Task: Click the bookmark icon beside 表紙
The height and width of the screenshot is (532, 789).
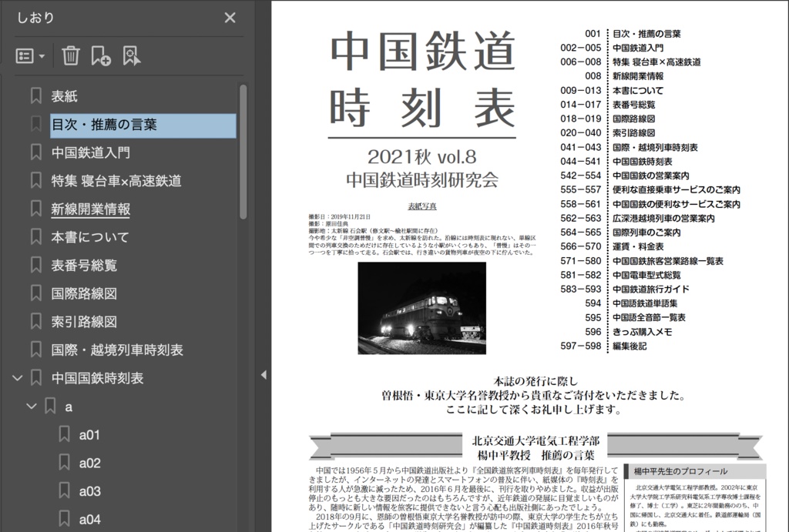Action: tap(36, 95)
